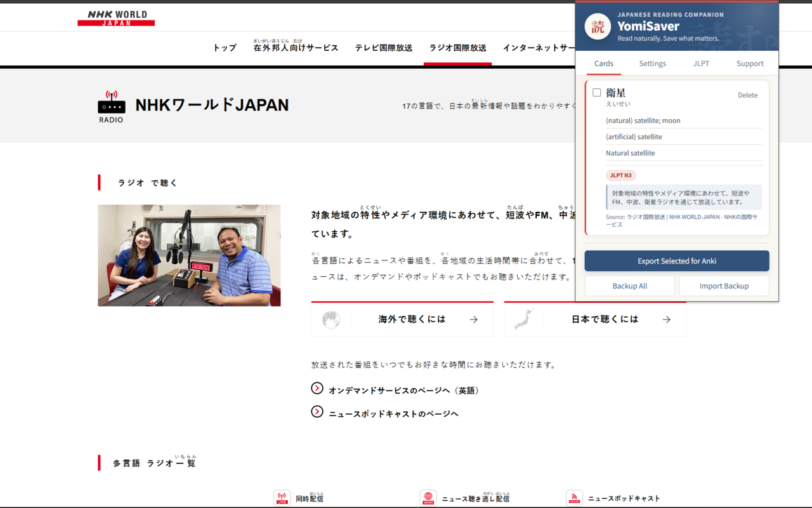Open the Settings tab in YomiSaver
Viewport: 812px width, 508px height.
[653, 63]
